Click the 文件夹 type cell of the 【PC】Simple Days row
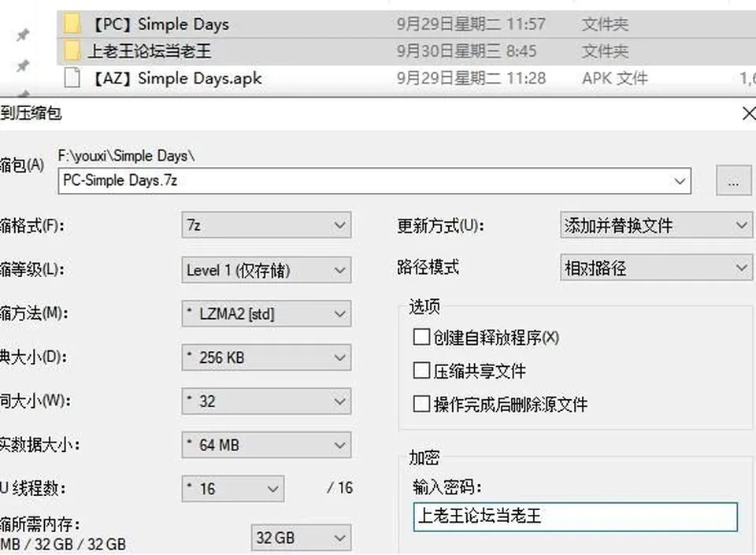This screenshot has width=756, height=555. [605, 24]
